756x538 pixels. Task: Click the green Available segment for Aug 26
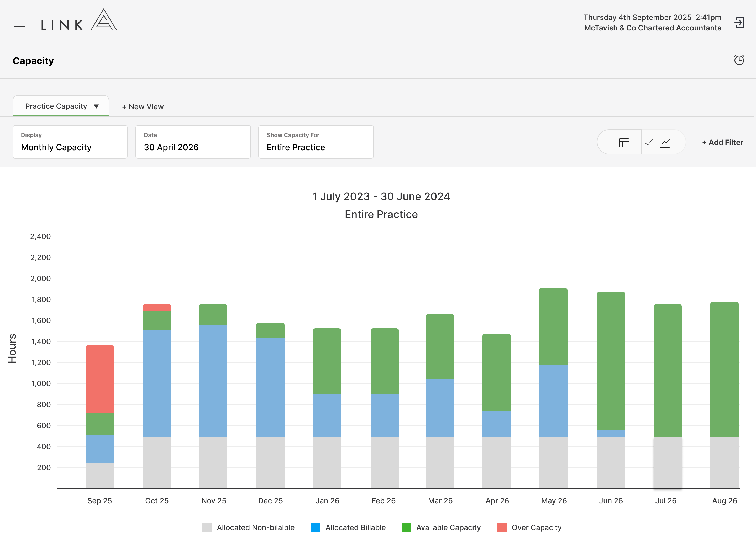tap(724, 369)
